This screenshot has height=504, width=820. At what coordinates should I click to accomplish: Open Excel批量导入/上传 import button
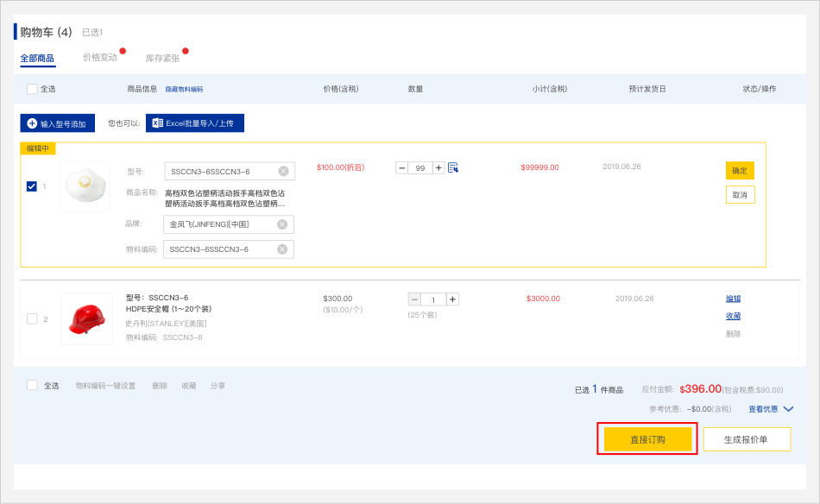click(x=195, y=123)
